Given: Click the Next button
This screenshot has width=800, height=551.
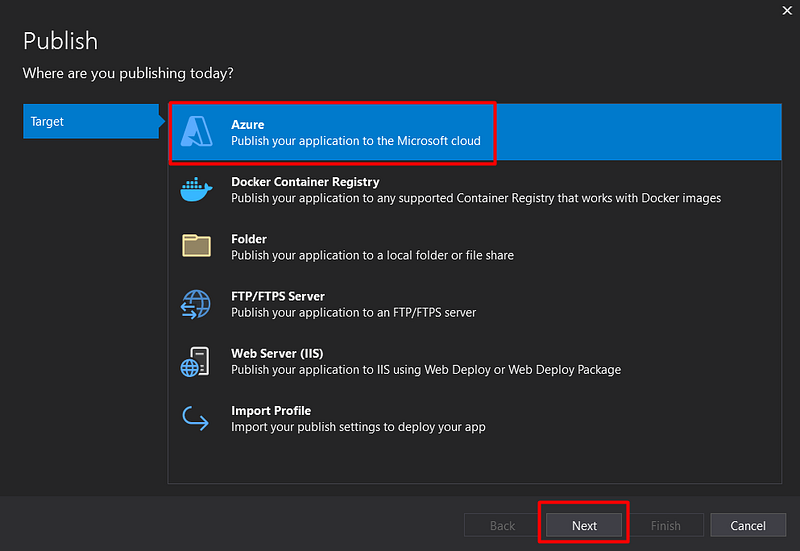Looking at the screenshot, I should (x=584, y=525).
